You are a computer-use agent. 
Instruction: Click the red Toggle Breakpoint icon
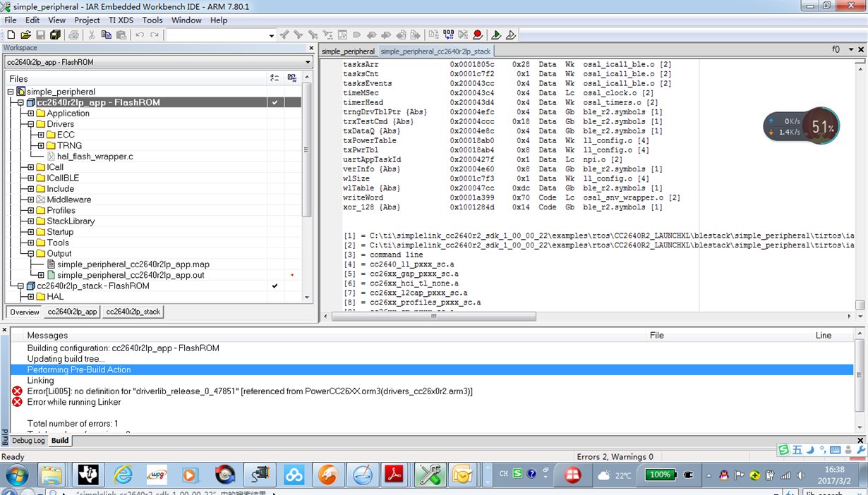[x=478, y=35]
